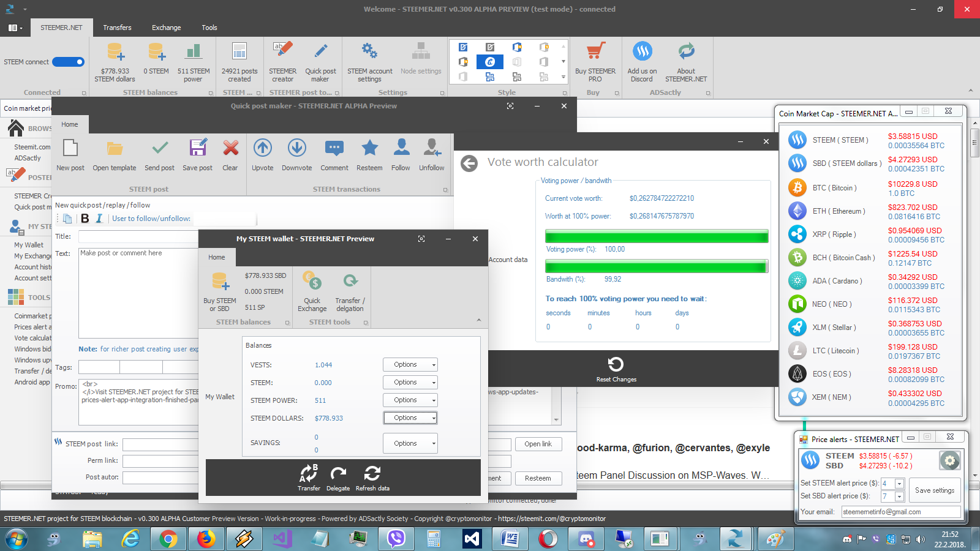Go back in Vote worth calculator
Image resolution: width=980 pixels, height=551 pixels.
[x=469, y=163]
